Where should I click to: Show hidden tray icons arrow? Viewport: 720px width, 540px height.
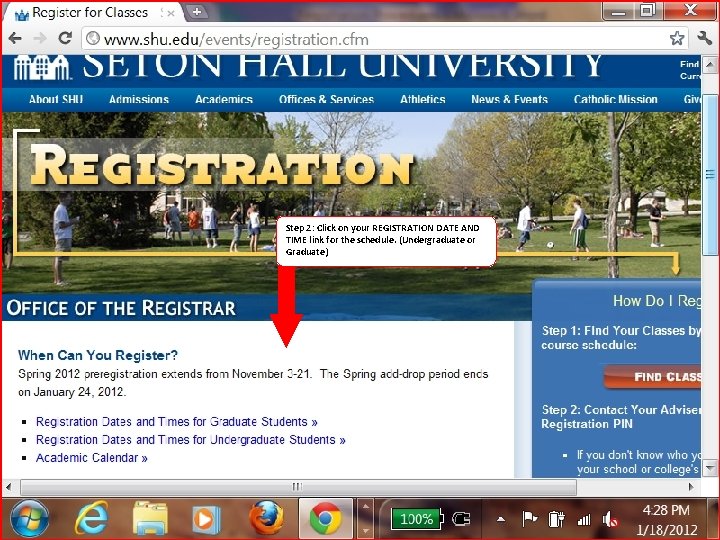501,520
